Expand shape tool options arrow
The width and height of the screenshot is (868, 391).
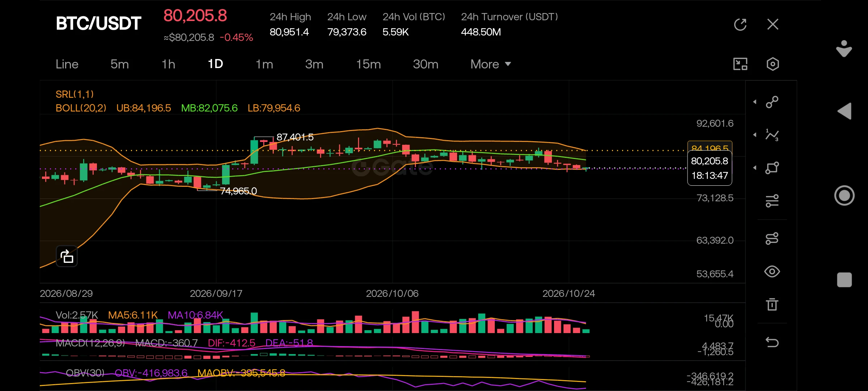tap(755, 168)
